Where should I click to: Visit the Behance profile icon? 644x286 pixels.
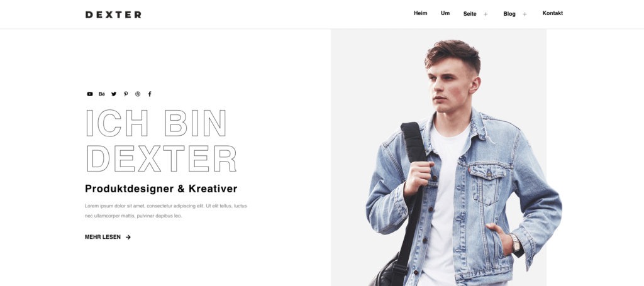pos(102,94)
